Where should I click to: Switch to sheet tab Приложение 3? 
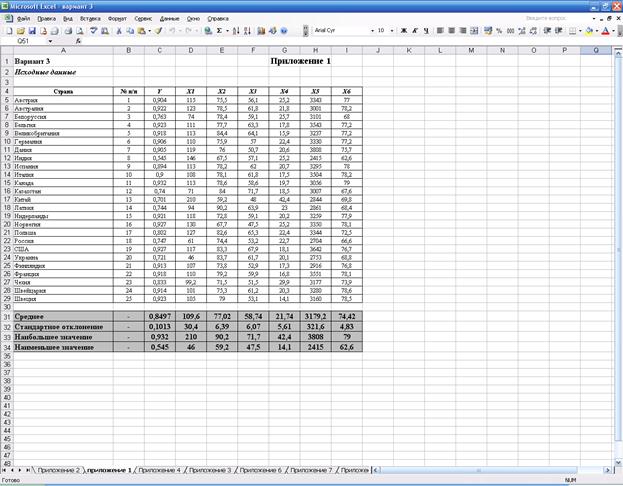(x=210, y=470)
